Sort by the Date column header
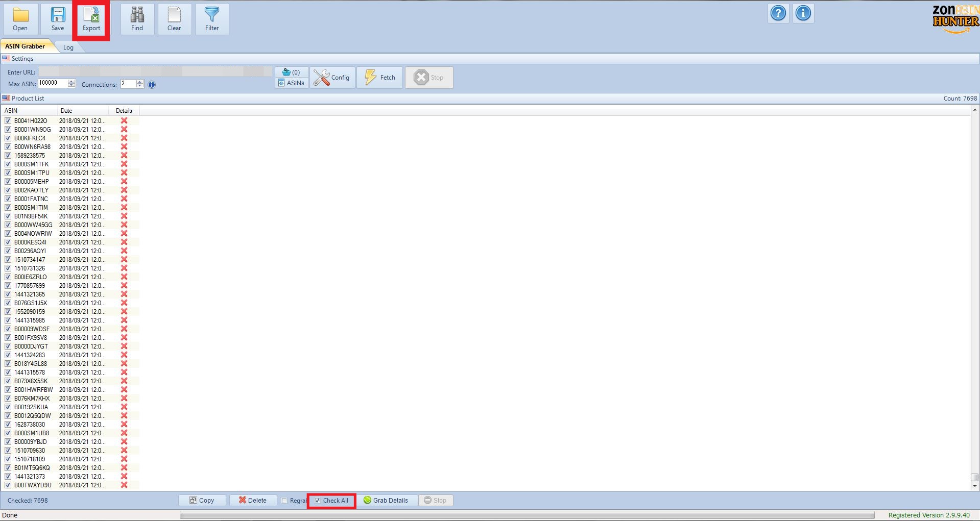980x521 pixels. [x=83, y=111]
